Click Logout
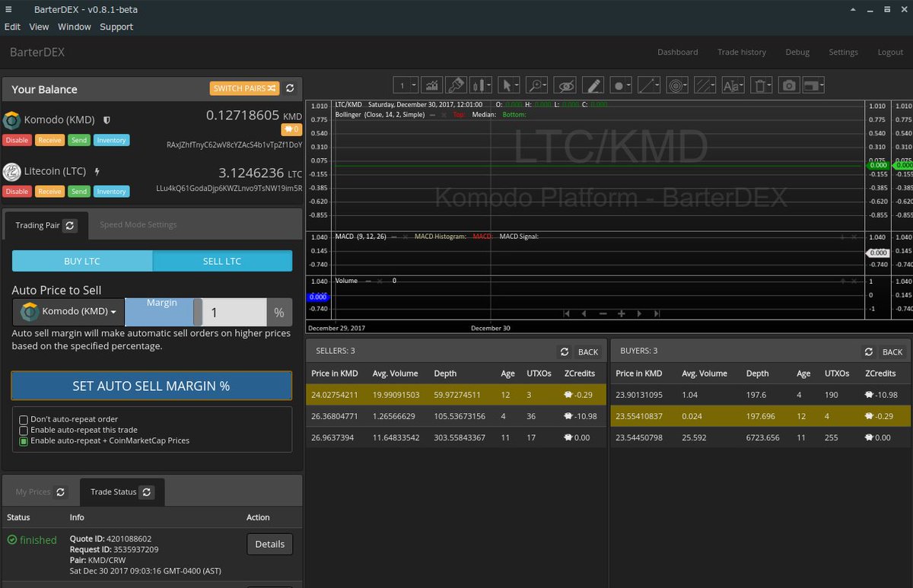 coord(890,52)
